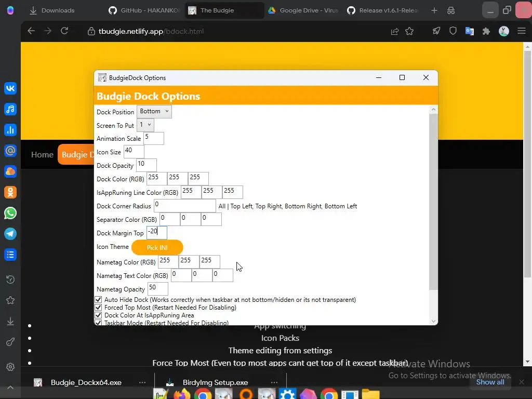Open the translate extension icon
This screenshot has width=532, height=399.
pos(470,31)
